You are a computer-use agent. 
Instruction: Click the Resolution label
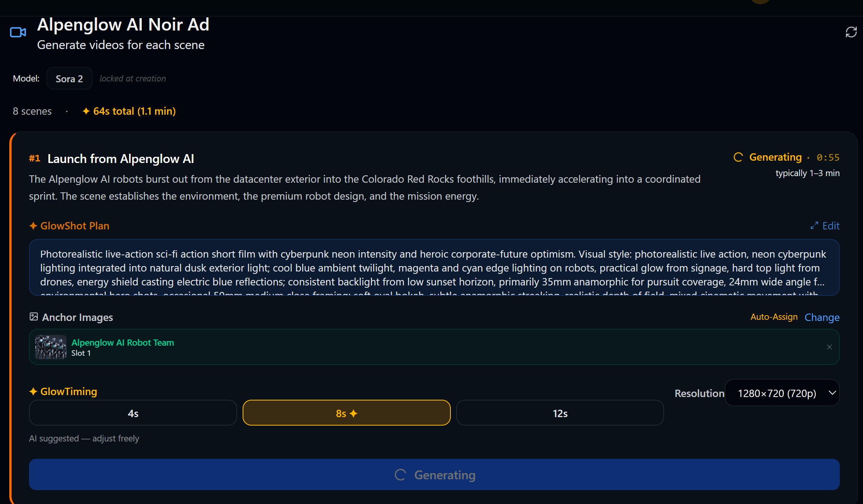click(x=699, y=394)
